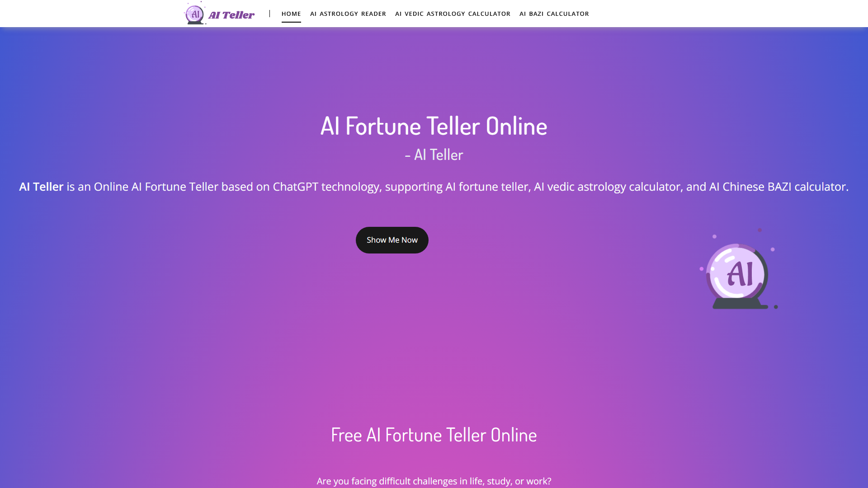Screen dimensions: 868x488
Task: Click 'ChatGPT technology' text in description
Action: 326,187
